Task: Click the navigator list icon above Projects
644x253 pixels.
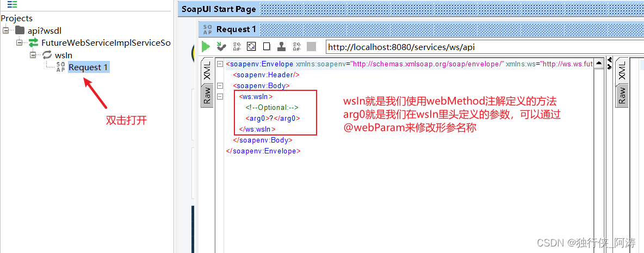Action: click(13, 5)
